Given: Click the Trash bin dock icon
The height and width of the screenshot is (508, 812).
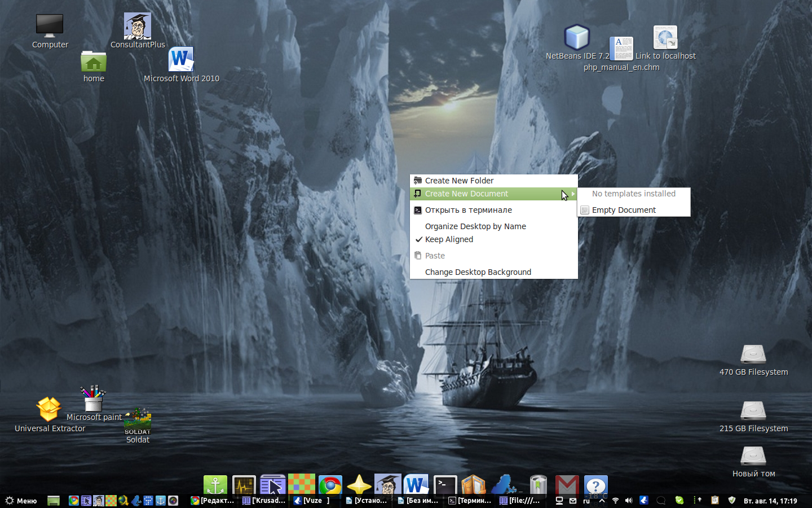Looking at the screenshot, I should click(x=538, y=485).
